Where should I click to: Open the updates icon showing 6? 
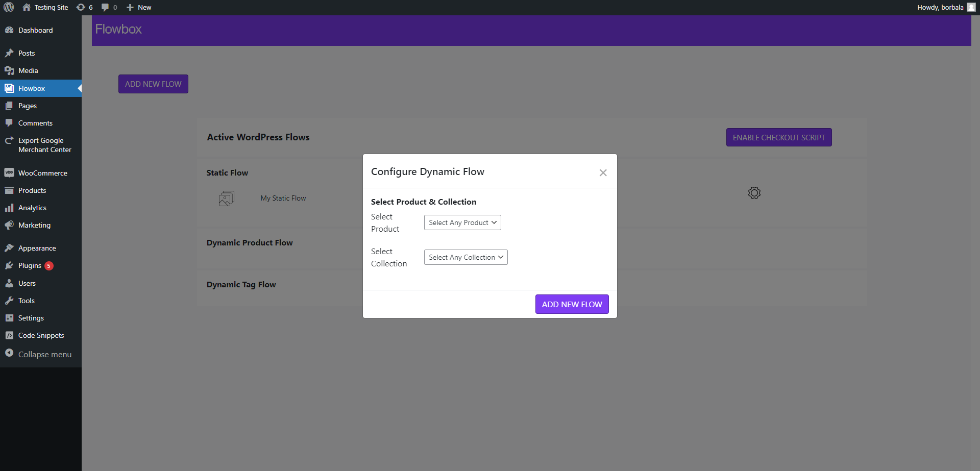coord(84,7)
